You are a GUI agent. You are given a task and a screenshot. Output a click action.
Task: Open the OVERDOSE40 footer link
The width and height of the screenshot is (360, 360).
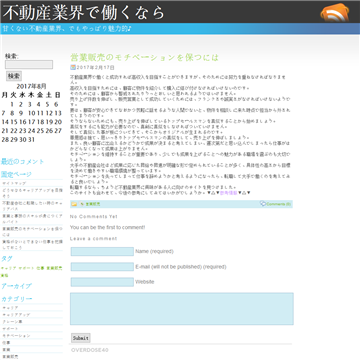coord(90,350)
